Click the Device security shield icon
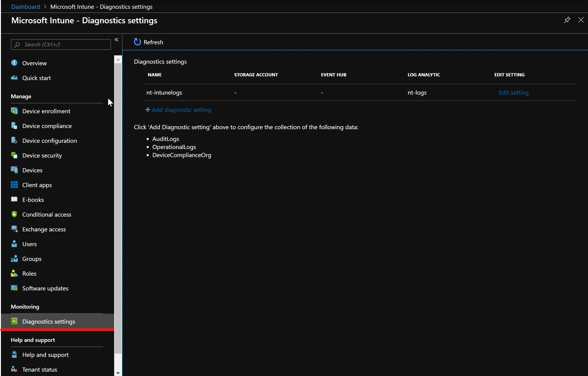588x376 pixels. pyautogui.click(x=14, y=155)
